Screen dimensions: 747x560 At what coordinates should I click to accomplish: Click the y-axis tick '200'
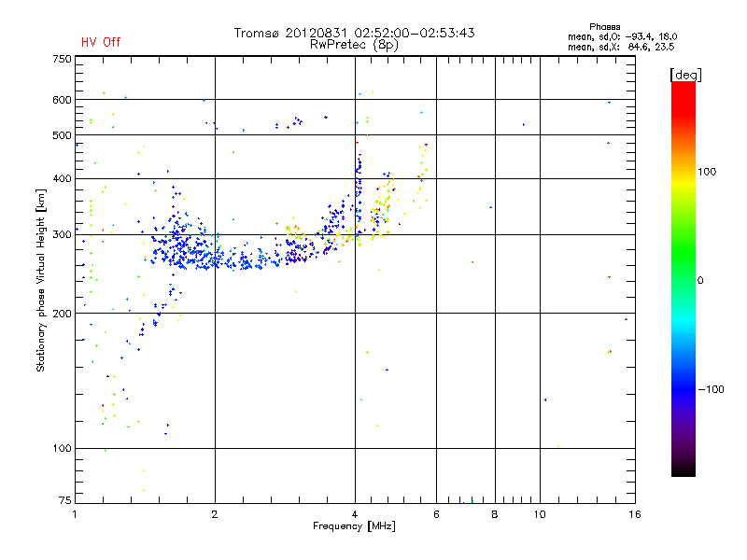pyautogui.click(x=62, y=314)
